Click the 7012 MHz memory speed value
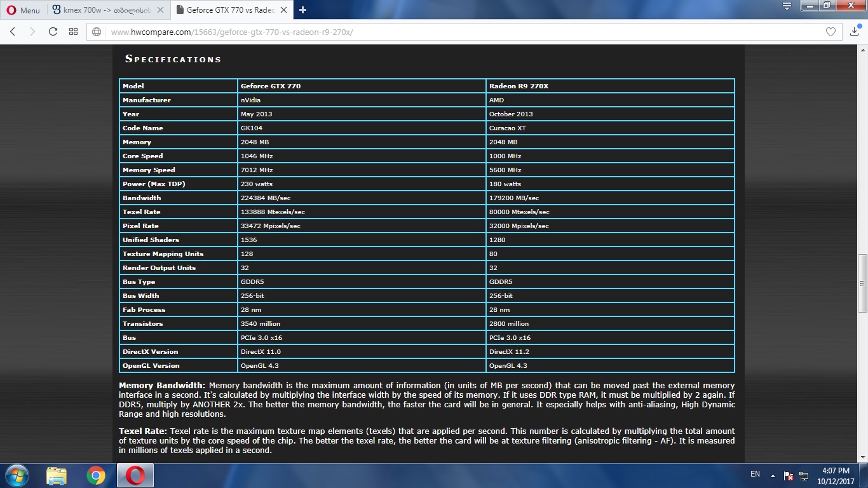Image resolution: width=868 pixels, height=488 pixels. tap(257, 170)
